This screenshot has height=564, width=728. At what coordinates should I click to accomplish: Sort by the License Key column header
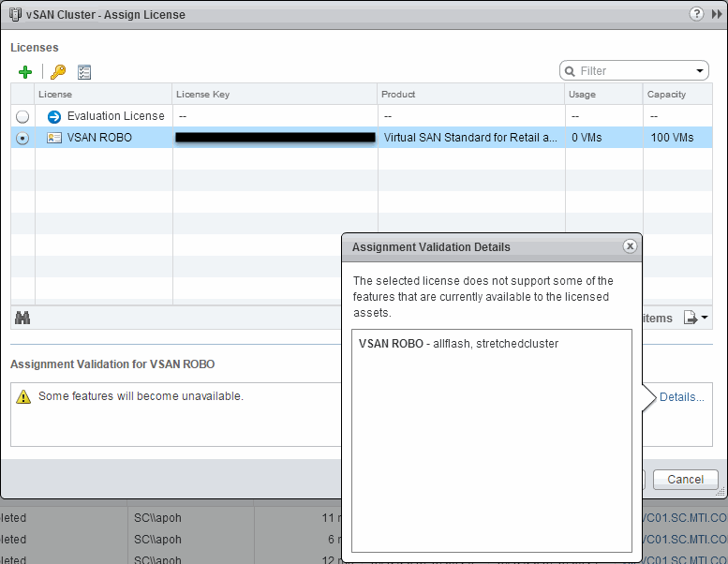tap(203, 95)
